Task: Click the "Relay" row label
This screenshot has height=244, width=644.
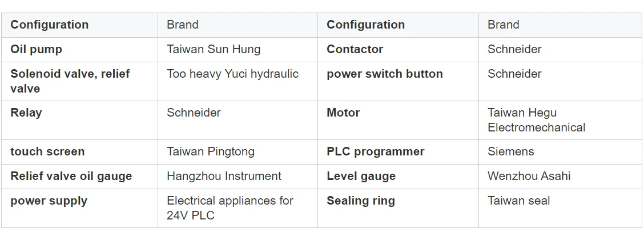Action: pyautogui.click(x=26, y=113)
